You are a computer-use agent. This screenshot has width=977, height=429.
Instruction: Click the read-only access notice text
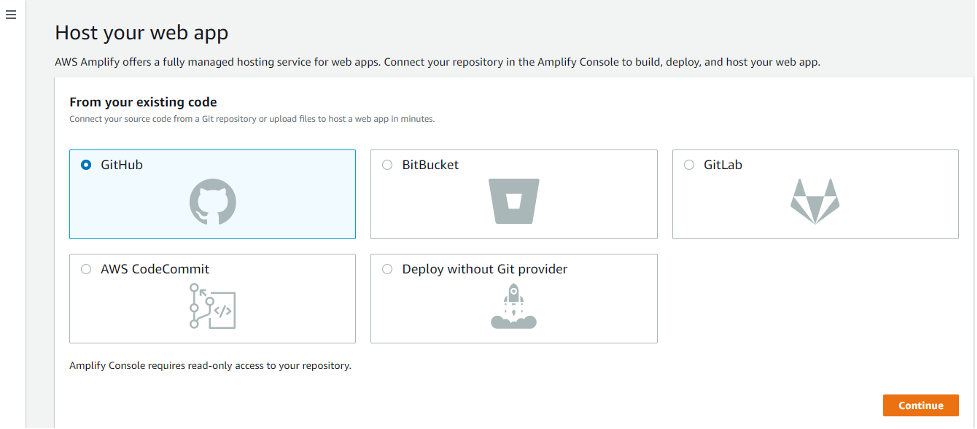[210, 366]
